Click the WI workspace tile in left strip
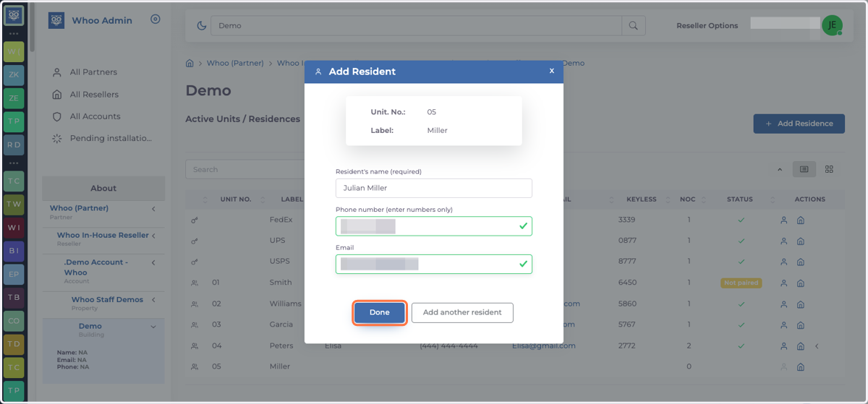 coord(14,228)
